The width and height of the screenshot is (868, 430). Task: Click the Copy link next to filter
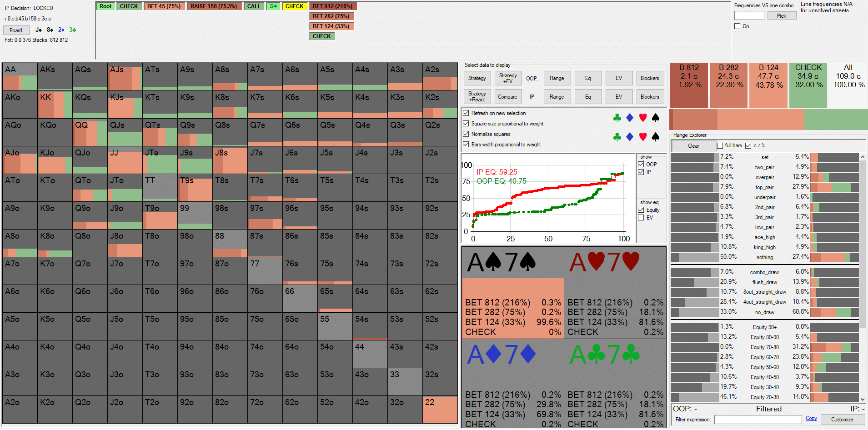coord(811,419)
